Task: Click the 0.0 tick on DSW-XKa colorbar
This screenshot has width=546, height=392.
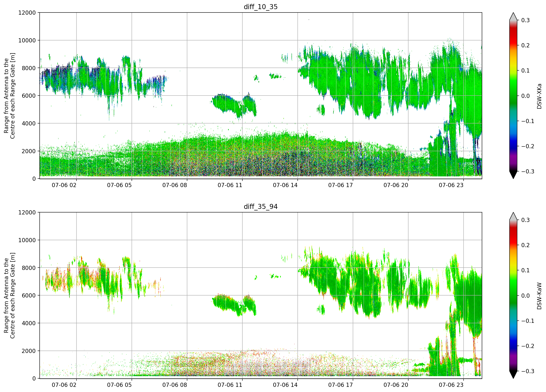Action: [x=526, y=96]
